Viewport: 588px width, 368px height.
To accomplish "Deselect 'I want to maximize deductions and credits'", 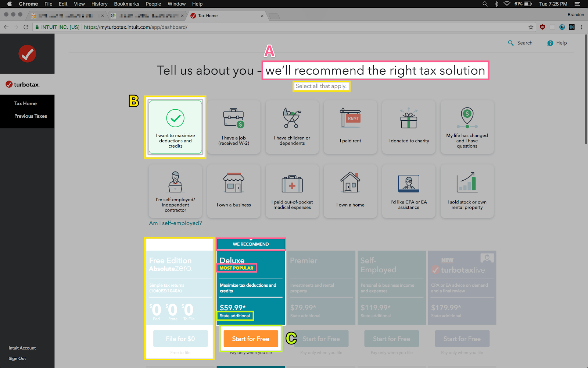I will point(175,127).
